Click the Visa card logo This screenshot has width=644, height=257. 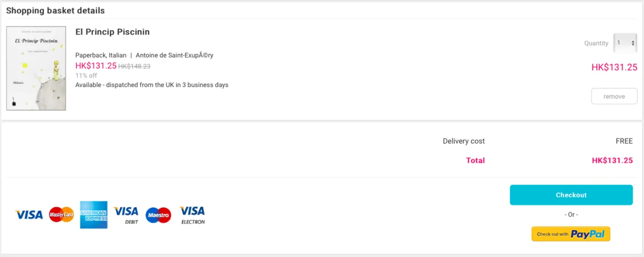(x=29, y=215)
